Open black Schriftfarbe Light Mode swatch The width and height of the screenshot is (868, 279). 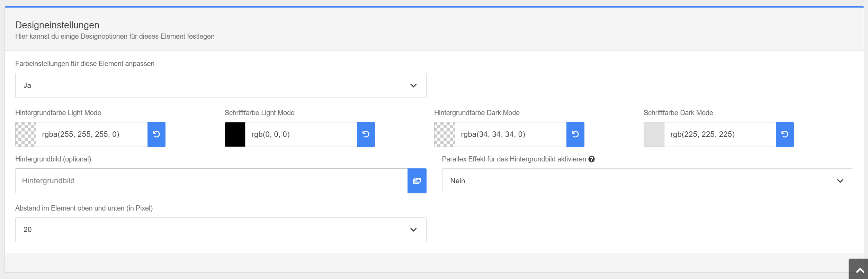(x=235, y=134)
